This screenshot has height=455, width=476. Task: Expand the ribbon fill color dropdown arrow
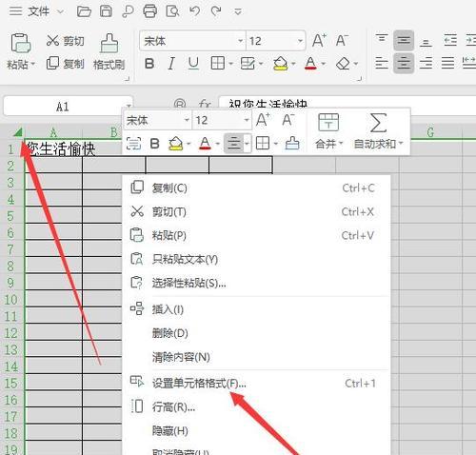pos(293,64)
